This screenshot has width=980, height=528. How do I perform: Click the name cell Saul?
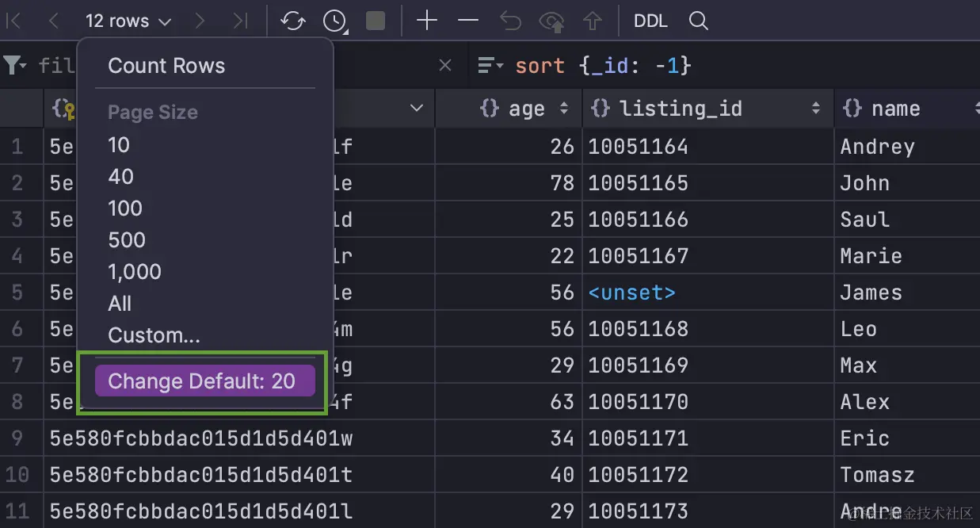907,220
